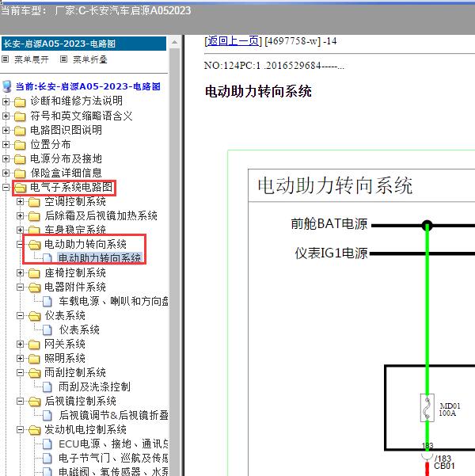Click the MD01 100A fuse symbol
Screen dimensions: 475x476
tap(427, 408)
